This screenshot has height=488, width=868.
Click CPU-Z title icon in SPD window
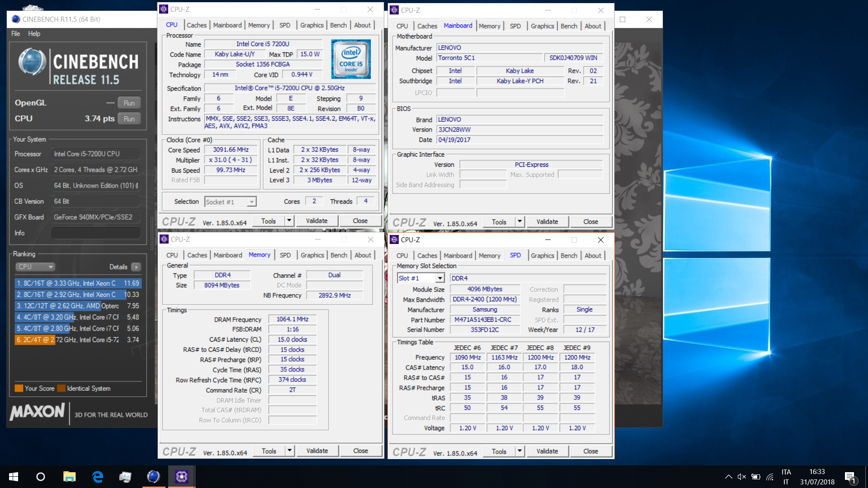pyautogui.click(x=394, y=239)
